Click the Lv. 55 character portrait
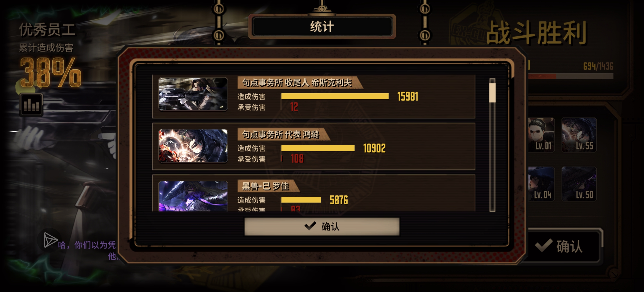Viewport: 644px width, 292px height. click(x=579, y=135)
